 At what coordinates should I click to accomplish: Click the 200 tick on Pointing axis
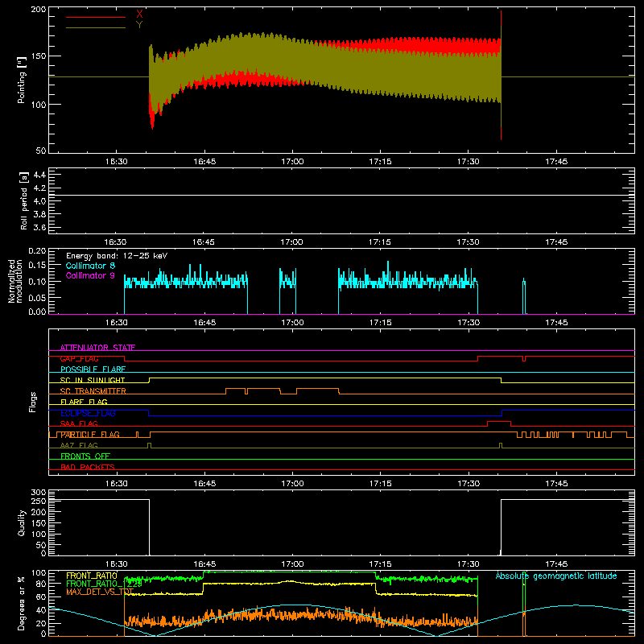click(x=38, y=9)
